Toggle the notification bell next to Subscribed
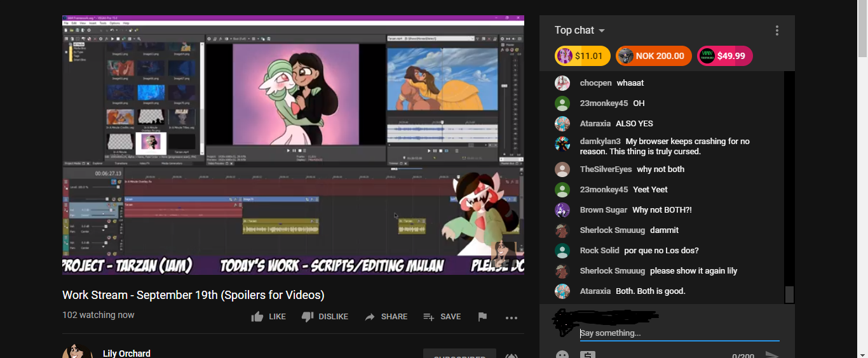The width and height of the screenshot is (868, 358). [x=510, y=355]
